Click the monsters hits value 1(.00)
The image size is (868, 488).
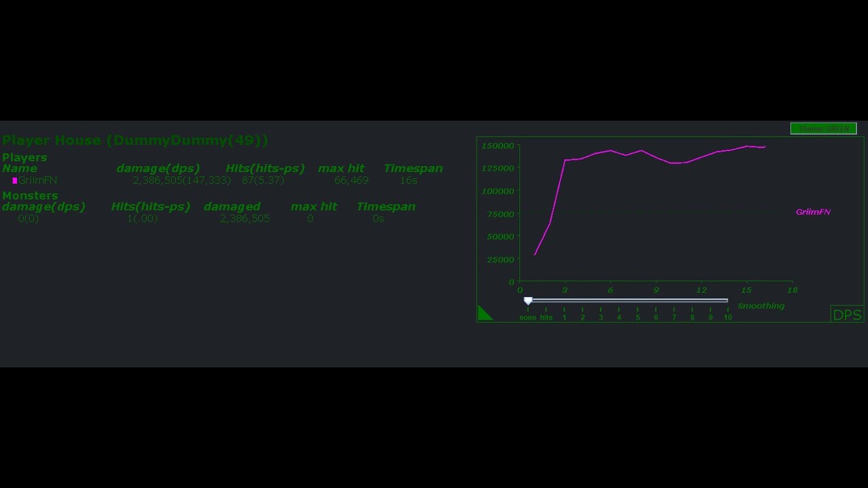pyautogui.click(x=142, y=218)
